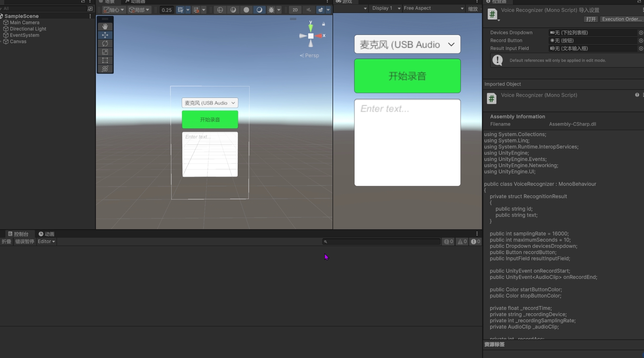Open Voice Recognizer help icon
The image size is (644, 358).
pos(637,95)
